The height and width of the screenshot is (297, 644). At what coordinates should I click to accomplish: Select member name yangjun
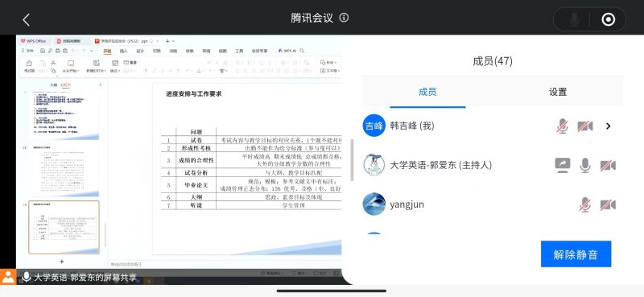pyautogui.click(x=407, y=204)
